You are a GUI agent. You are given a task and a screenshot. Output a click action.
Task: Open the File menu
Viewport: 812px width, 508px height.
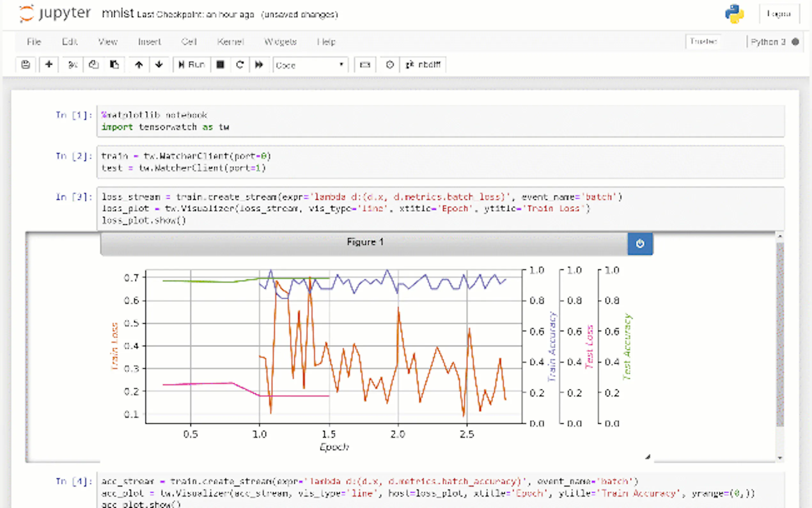coord(34,42)
